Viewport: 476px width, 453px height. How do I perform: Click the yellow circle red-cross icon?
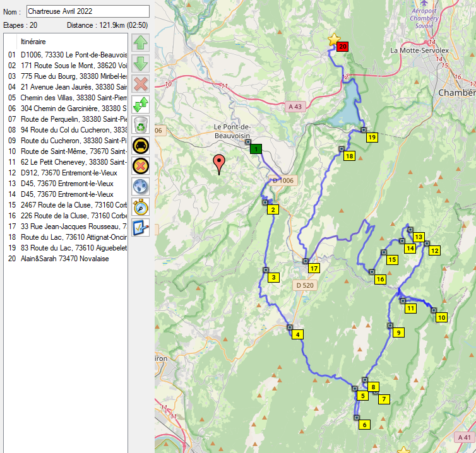pyautogui.click(x=141, y=166)
